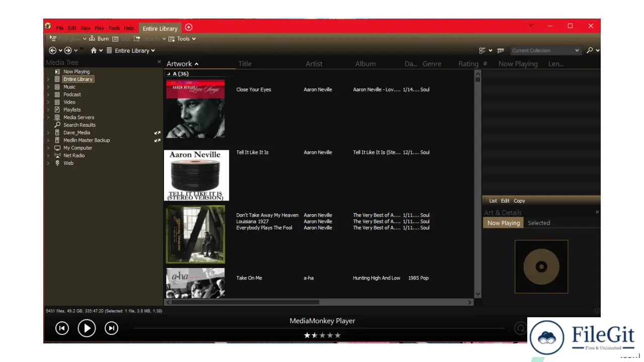Click the Entire Library breadcrumb icon

[x=110, y=50]
